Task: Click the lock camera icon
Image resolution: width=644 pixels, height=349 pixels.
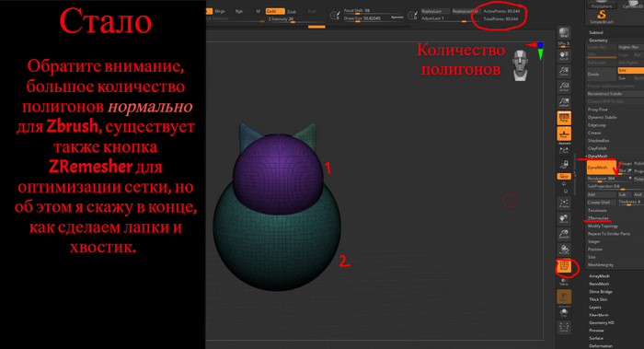Action: 564,165
